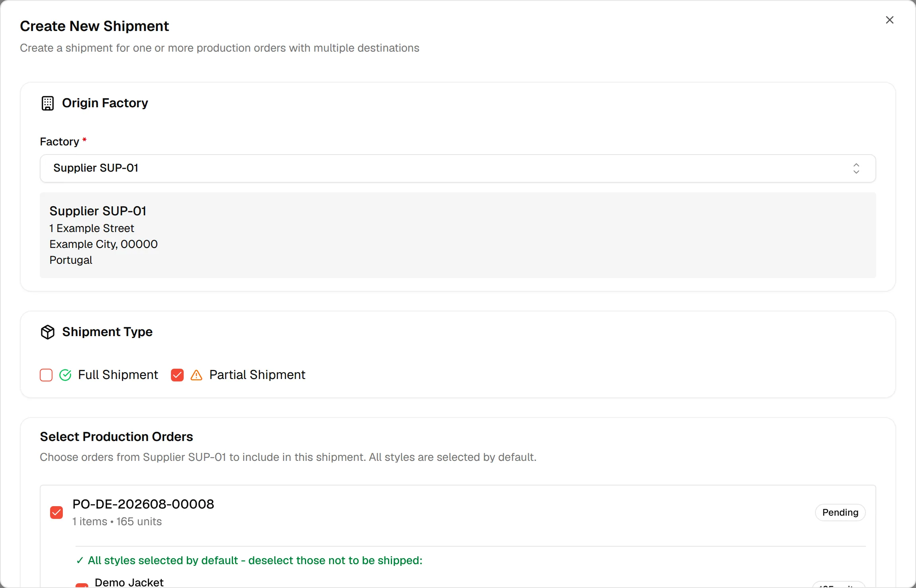Uncheck the Partial Shipment checkbox

click(177, 375)
